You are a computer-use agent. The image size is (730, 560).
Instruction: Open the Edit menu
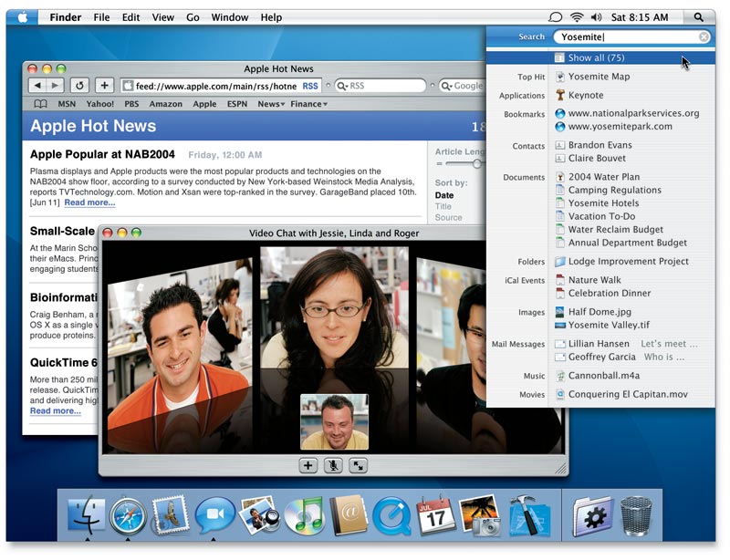(x=130, y=17)
